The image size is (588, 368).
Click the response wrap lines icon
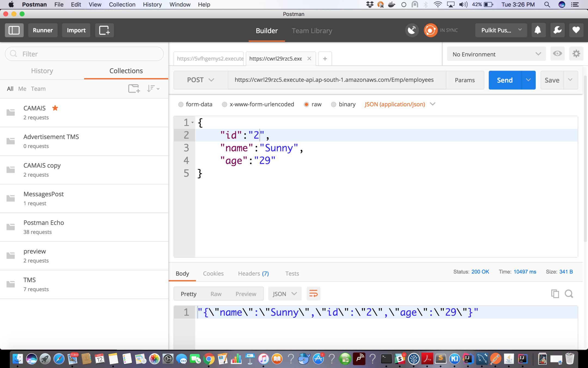click(x=313, y=294)
